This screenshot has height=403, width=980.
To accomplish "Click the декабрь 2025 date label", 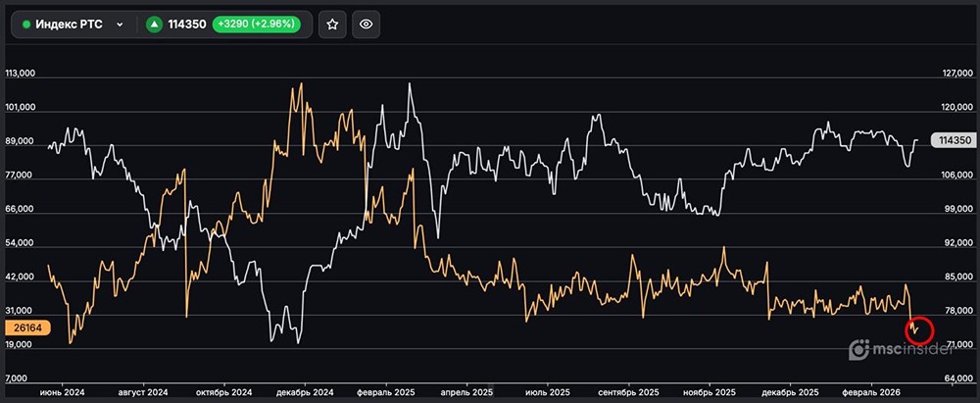I will 790,391.
